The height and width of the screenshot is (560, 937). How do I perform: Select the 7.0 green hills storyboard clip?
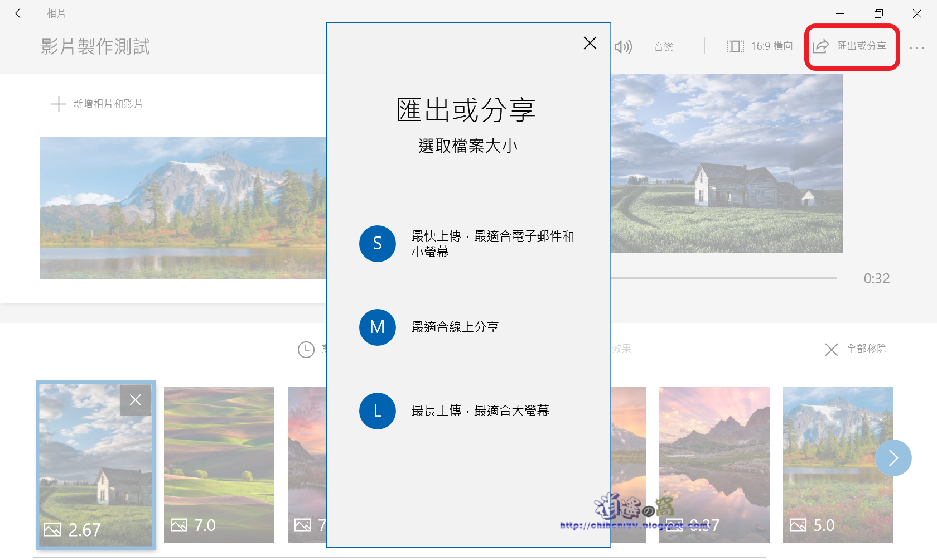(219, 465)
